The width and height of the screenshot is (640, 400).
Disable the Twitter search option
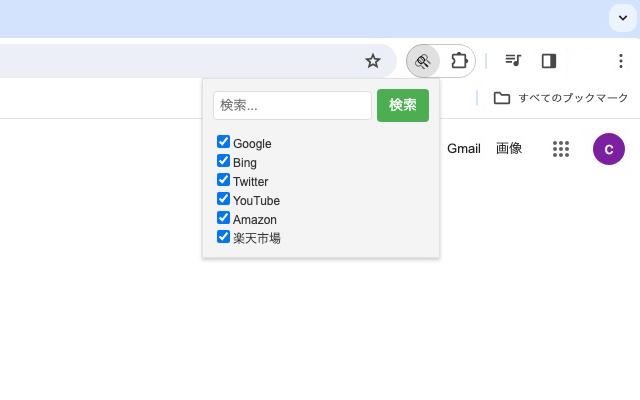(x=223, y=180)
